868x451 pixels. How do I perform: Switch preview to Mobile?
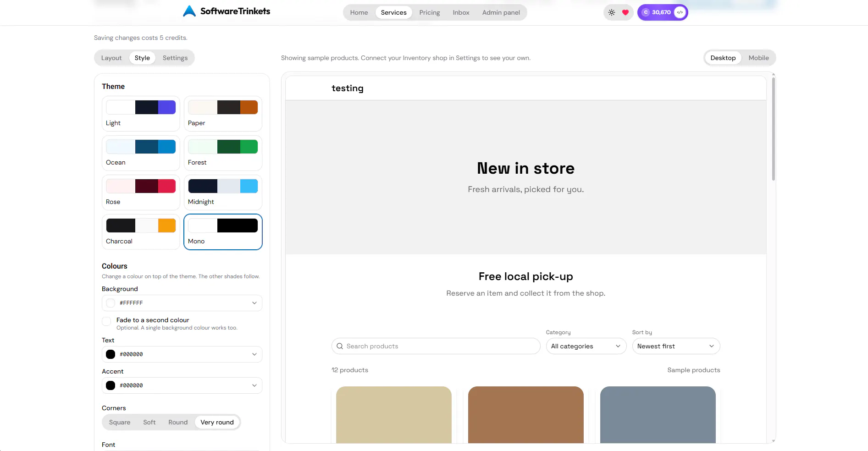click(758, 58)
